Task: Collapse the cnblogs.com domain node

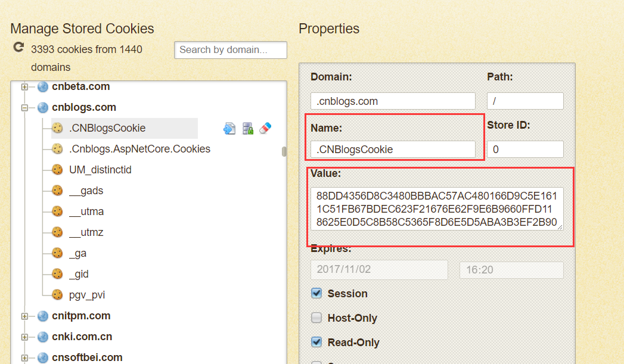Action: pos(24,107)
